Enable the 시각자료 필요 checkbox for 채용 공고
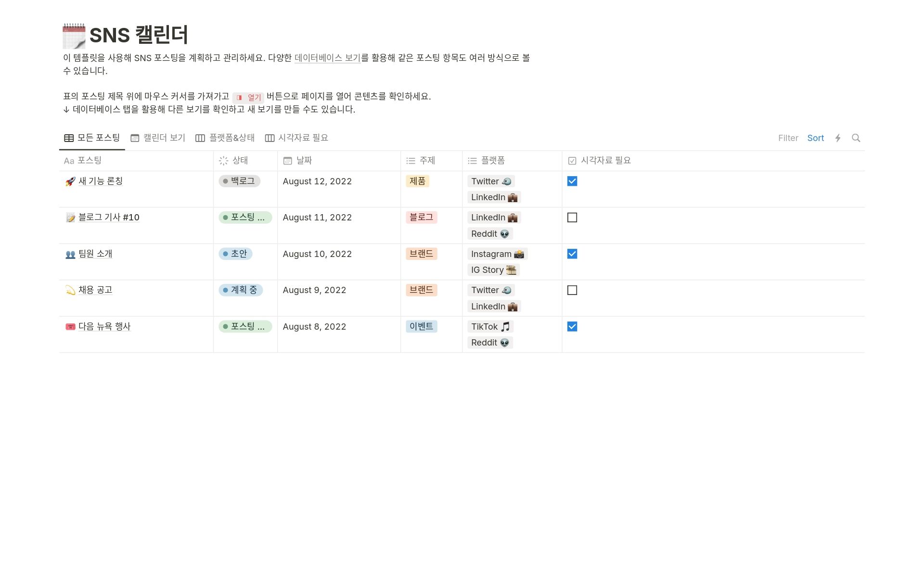The height and width of the screenshot is (577, 924). 572,290
